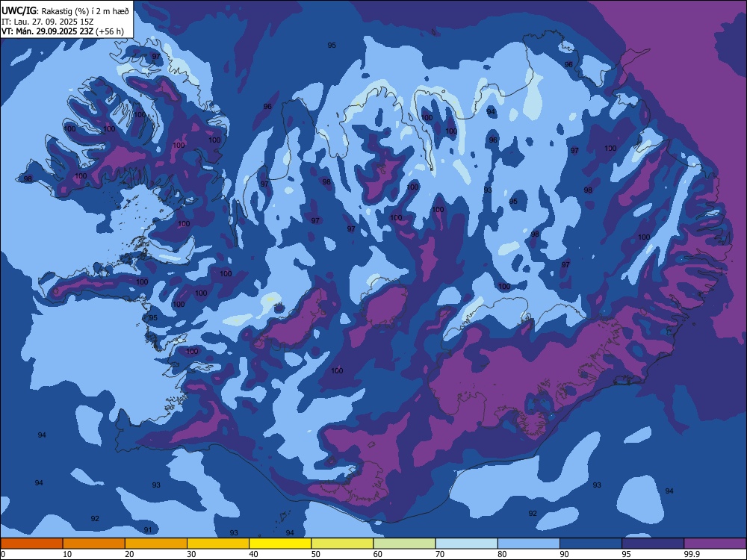Select the legend scale label '80'
Screen dimensions: 747x560
point(502,554)
